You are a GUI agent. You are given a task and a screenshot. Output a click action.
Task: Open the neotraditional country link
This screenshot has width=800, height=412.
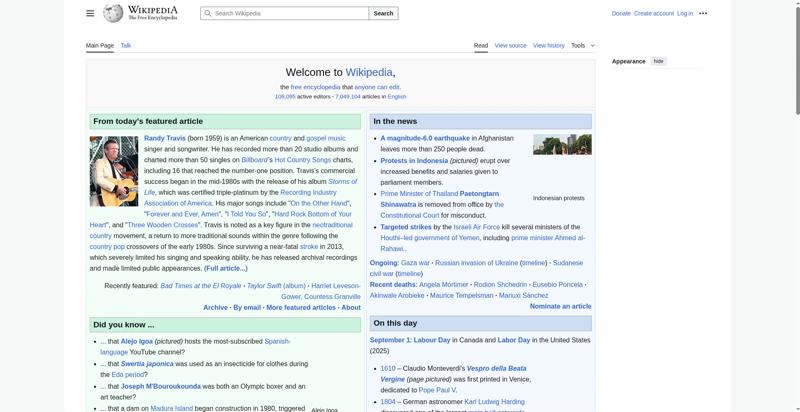pos(332,225)
